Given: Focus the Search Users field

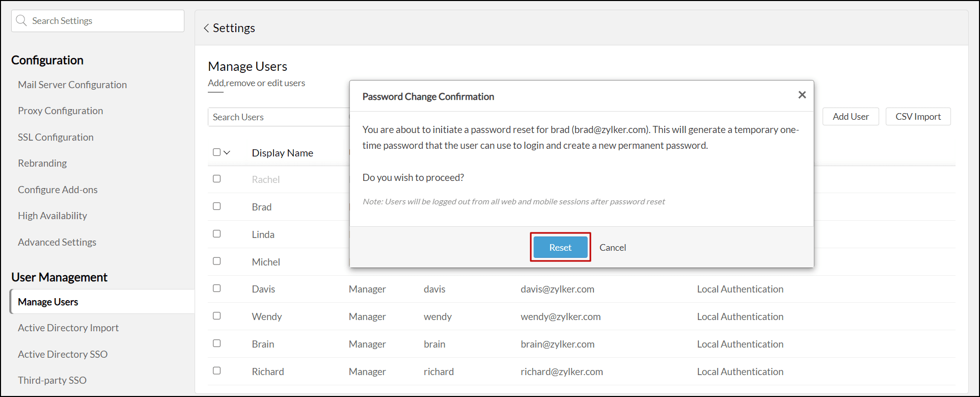Looking at the screenshot, I should [x=279, y=117].
